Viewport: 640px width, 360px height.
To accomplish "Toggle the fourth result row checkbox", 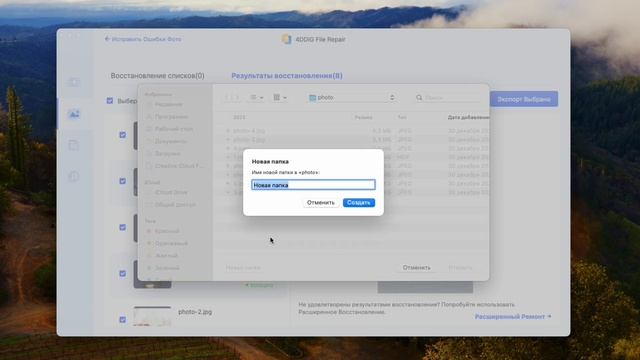I will click(122, 273).
